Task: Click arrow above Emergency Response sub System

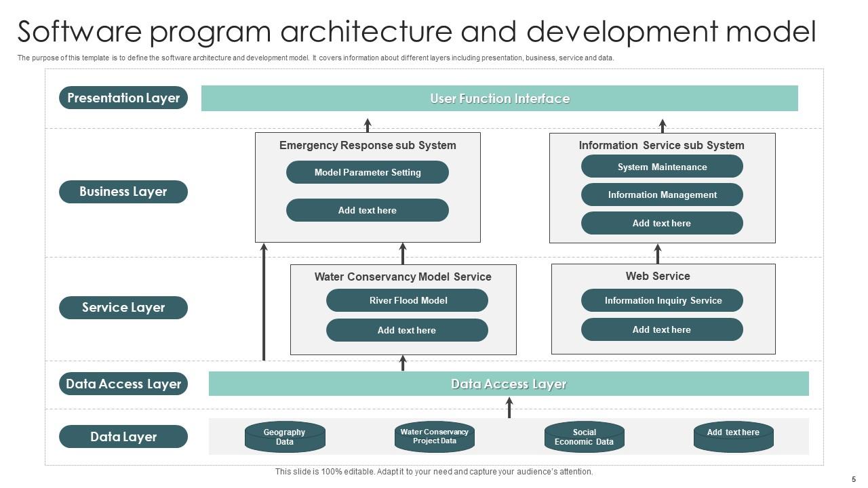Action: [x=368, y=125]
